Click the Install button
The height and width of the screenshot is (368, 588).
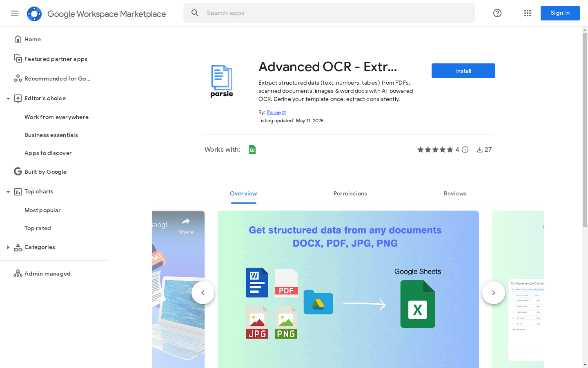[x=463, y=71]
